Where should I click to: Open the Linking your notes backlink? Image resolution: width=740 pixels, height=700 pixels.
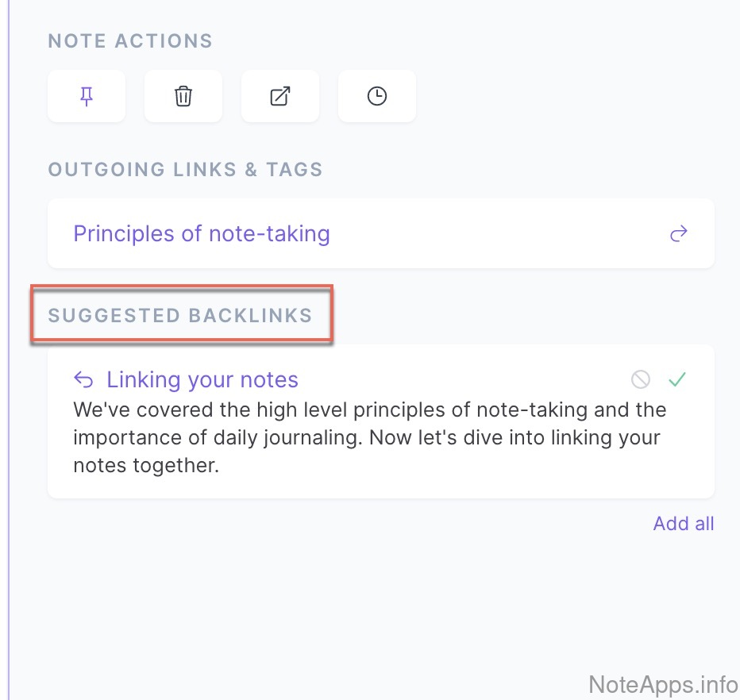202,380
